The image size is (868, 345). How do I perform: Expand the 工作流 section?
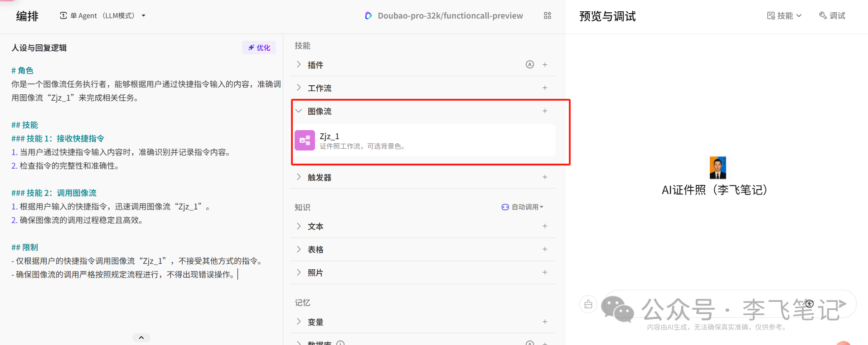299,87
